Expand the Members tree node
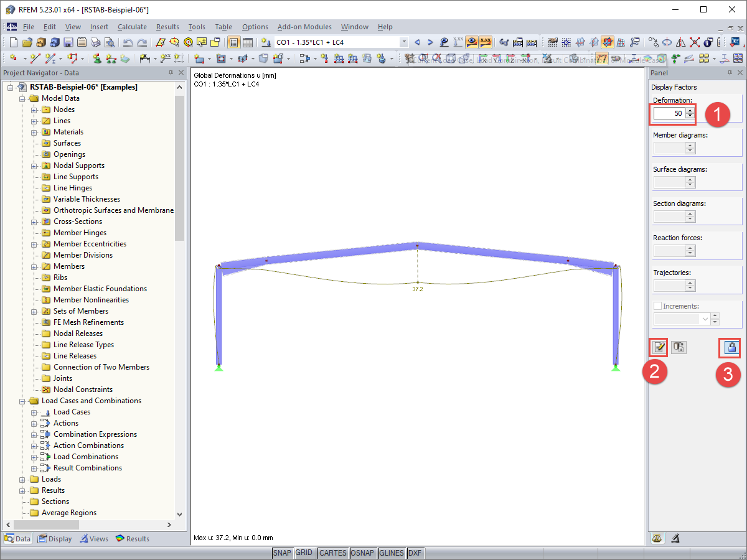Viewport: 747px width, 560px height. click(x=34, y=266)
